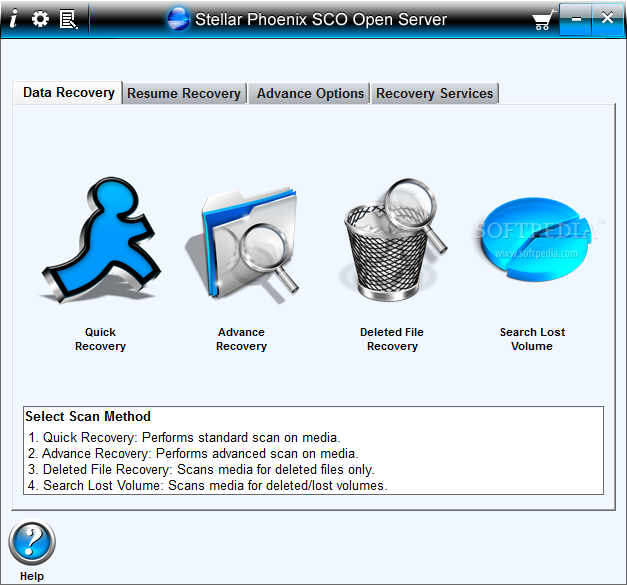Launch Advance Recovery folder magnifier icon
This screenshot has width=627, height=585.
pyautogui.click(x=242, y=244)
